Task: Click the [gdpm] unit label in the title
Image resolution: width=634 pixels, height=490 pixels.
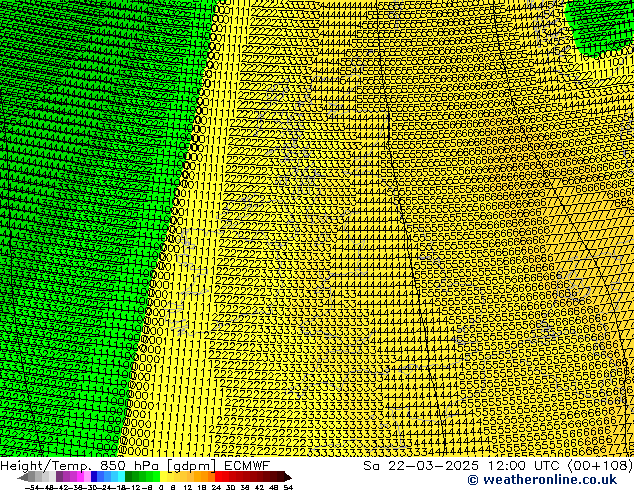Action: pos(191,465)
